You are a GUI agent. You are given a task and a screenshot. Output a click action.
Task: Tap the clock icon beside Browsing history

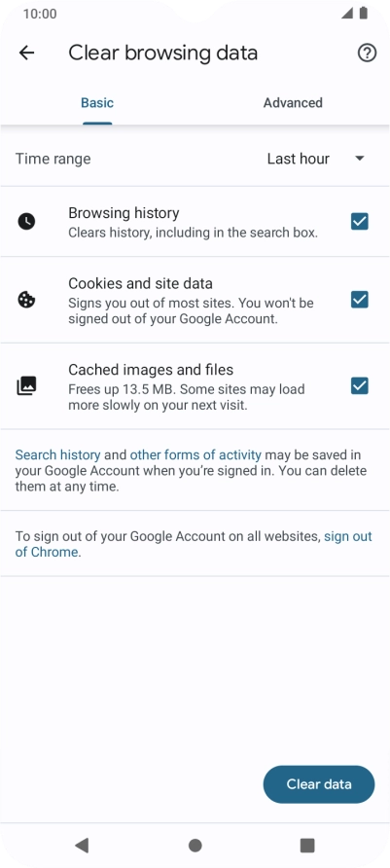click(26, 222)
